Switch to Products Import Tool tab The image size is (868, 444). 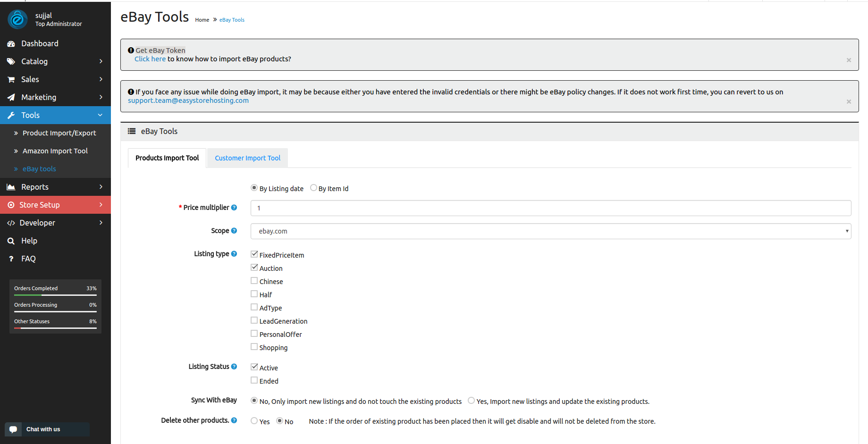tap(167, 158)
